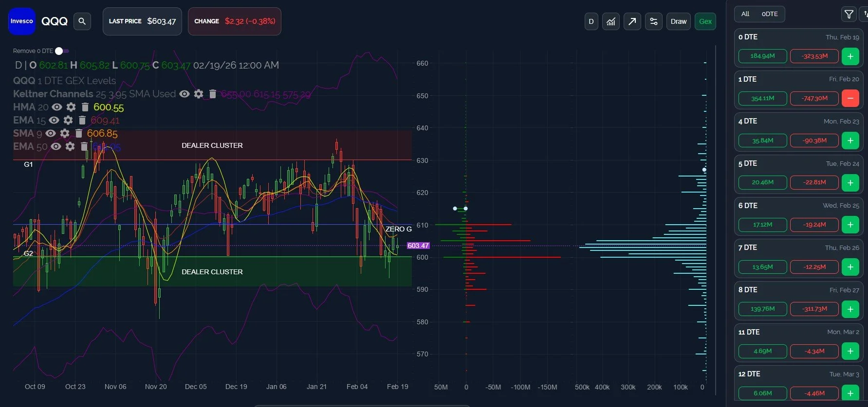The width and height of the screenshot is (868, 407).
Task: Add the 7 DTE Feb 26 expiration
Action: pos(850,267)
